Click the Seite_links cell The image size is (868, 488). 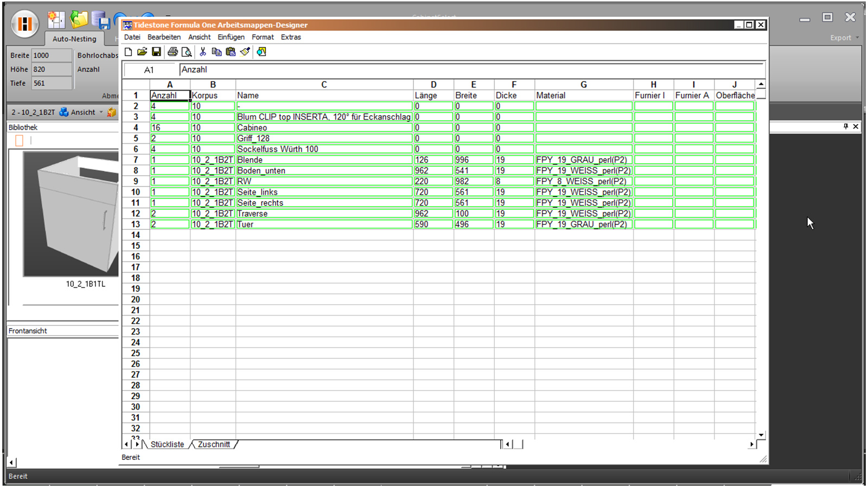click(324, 192)
